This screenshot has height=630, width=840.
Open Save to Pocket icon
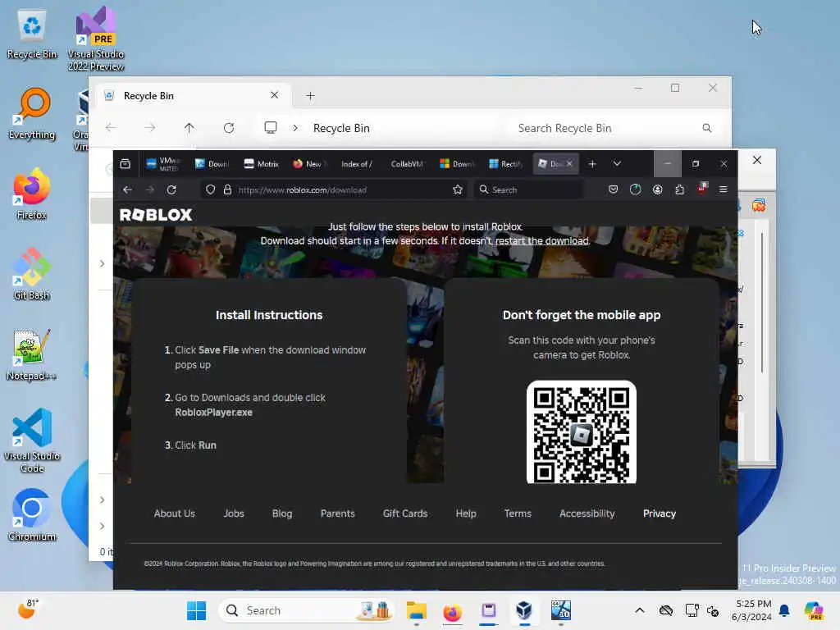614,189
